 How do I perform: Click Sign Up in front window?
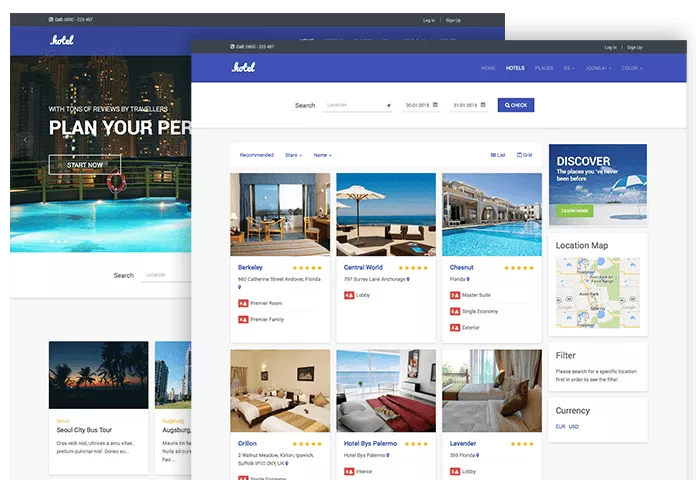tap(635, 47)
